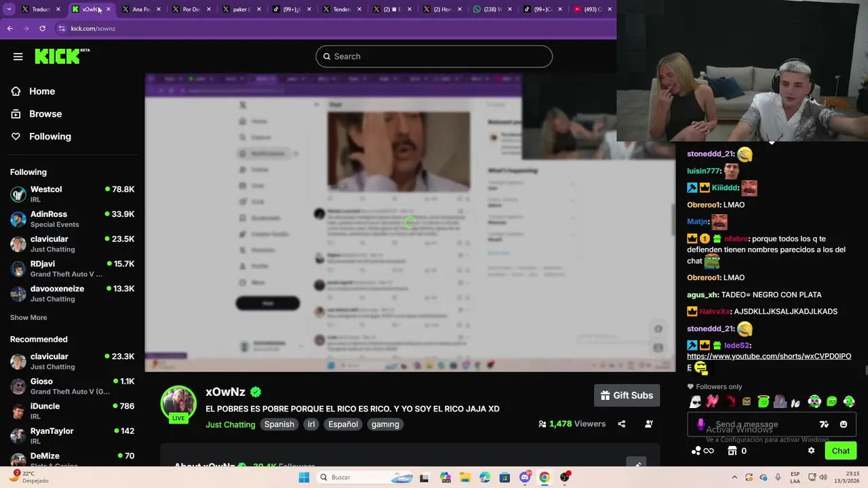
Task: Open iDuncle recommended channel
Action: (x=72, y=411)
